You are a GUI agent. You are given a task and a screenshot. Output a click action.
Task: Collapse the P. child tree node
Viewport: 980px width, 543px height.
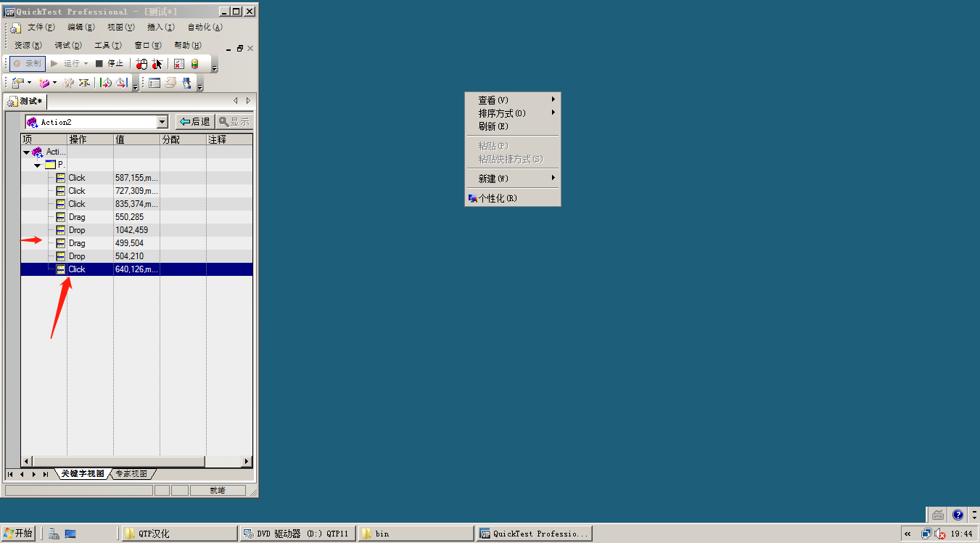37,166
